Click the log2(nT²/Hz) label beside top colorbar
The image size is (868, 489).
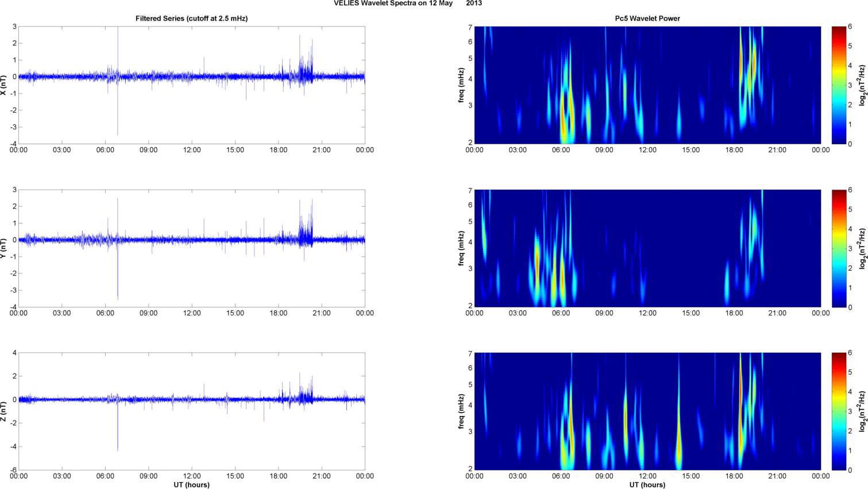(862, 85)
